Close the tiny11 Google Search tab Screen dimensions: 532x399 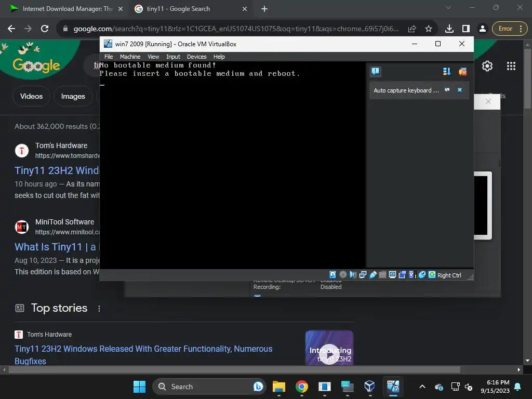coord(245,9)
